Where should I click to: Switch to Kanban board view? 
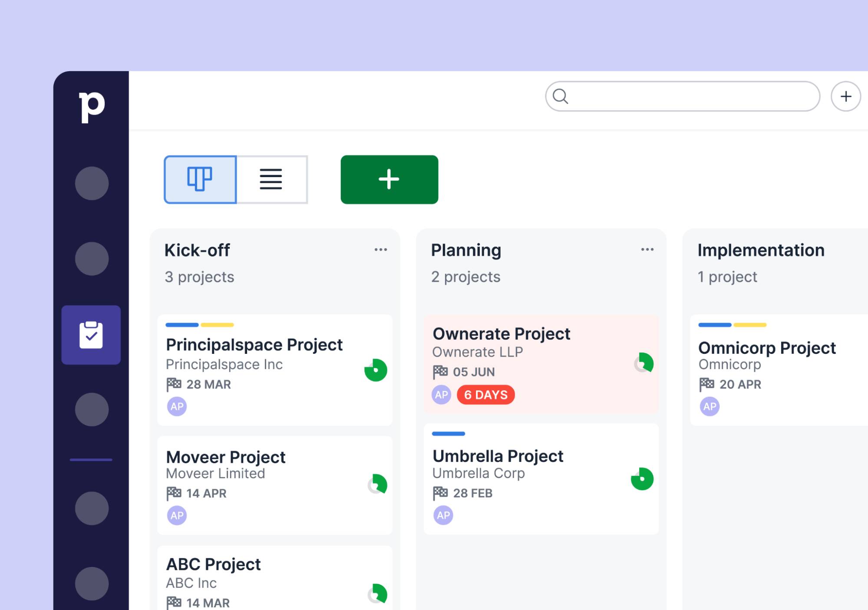(199, 180)
